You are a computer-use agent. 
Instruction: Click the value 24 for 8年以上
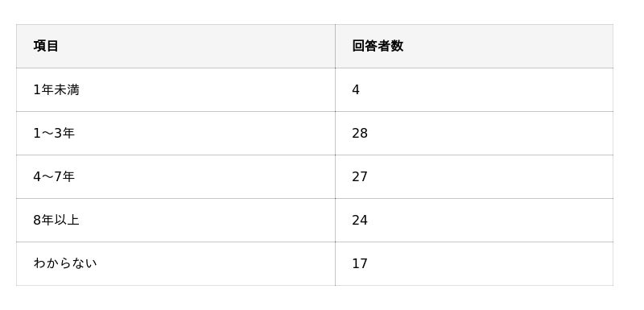coord(359,220)
